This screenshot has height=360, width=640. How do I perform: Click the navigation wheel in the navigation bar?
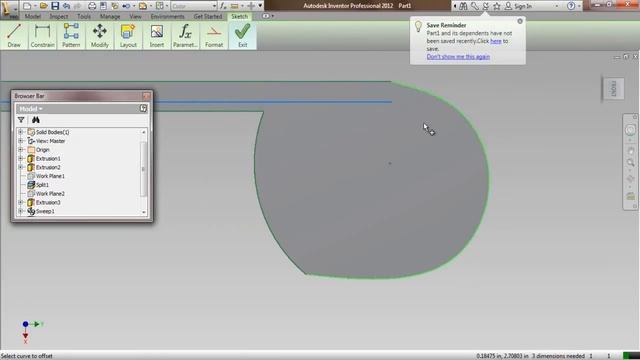coord(630,130)
